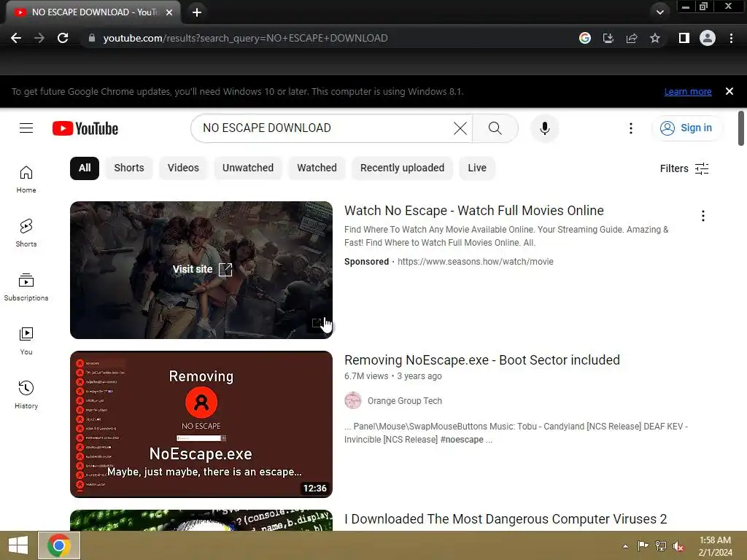747x560 pixels.
Task: Go back with the browser back arrow
Action: click(x=16, y=38)
